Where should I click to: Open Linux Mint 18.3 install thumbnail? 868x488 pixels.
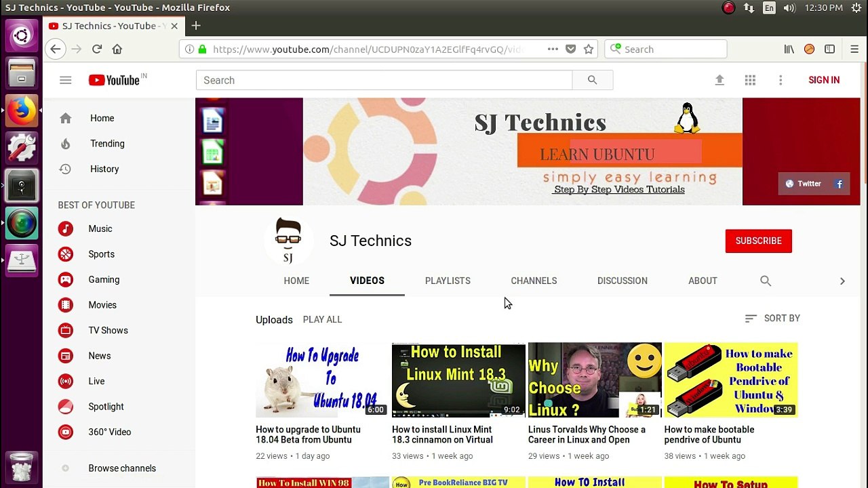click(x=458, y=380)
